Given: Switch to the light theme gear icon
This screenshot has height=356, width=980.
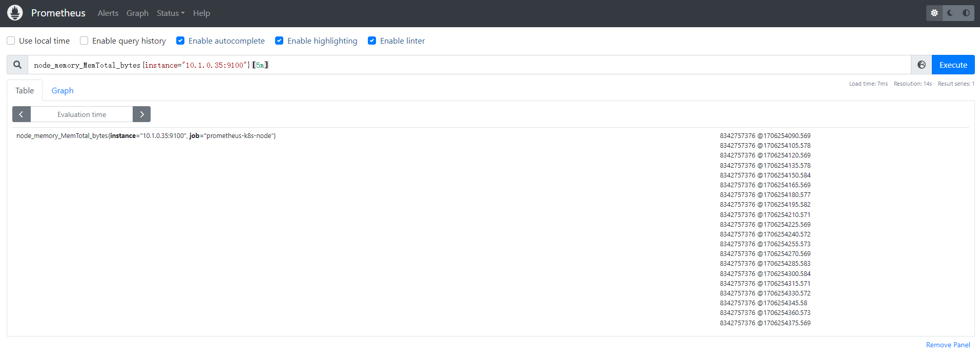Looking at the screenshot, I should 934,13.
